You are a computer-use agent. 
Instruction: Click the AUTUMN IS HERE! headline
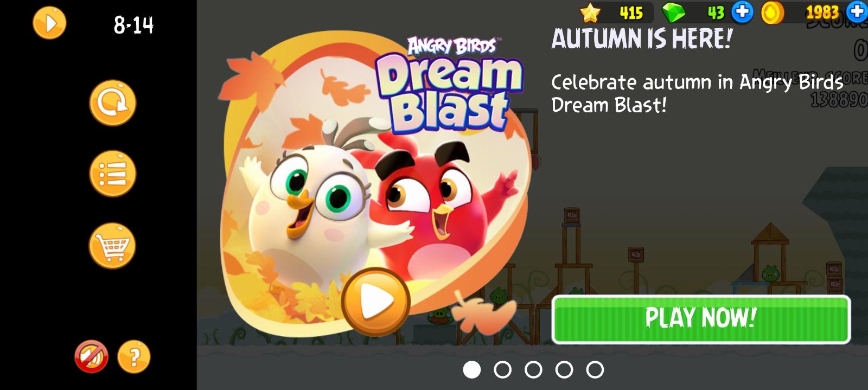click(x=642, y=39)
